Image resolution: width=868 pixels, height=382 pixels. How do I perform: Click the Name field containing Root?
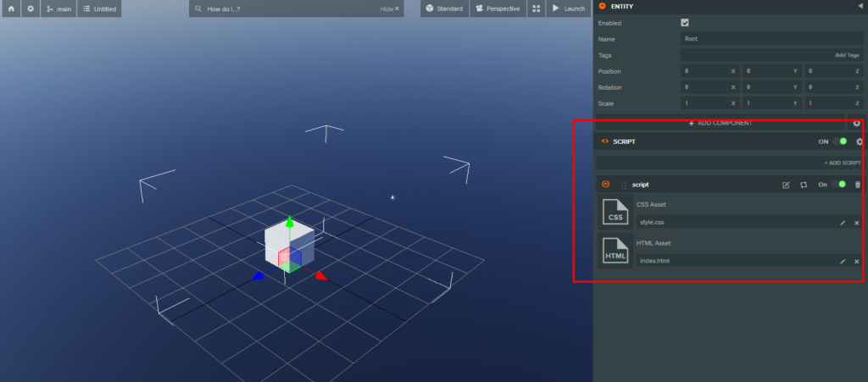[771, 39]
